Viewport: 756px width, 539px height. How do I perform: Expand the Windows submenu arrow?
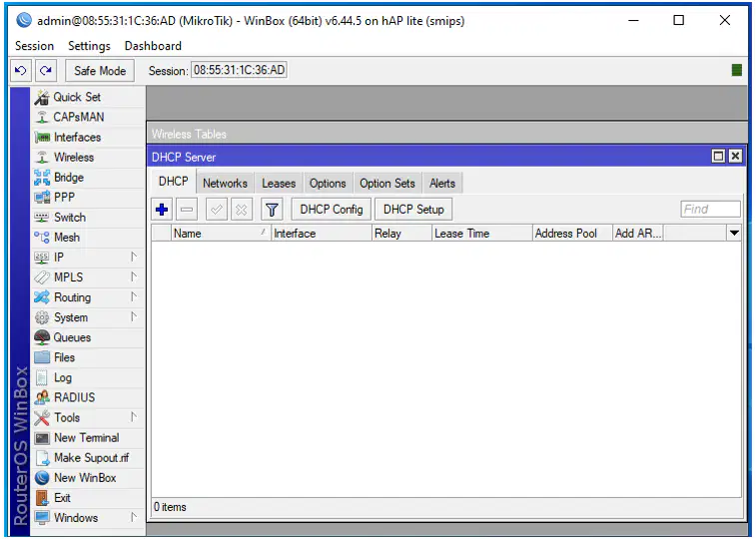pyautogui.click(x=134, y=517)
